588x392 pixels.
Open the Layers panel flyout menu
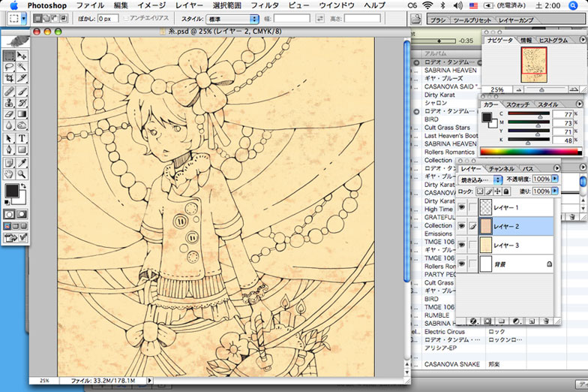556,168
